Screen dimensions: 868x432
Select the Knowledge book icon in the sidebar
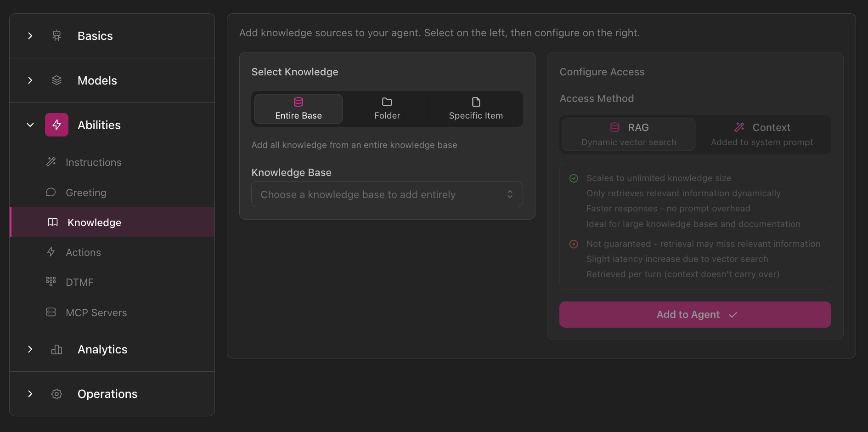(52, 222)
